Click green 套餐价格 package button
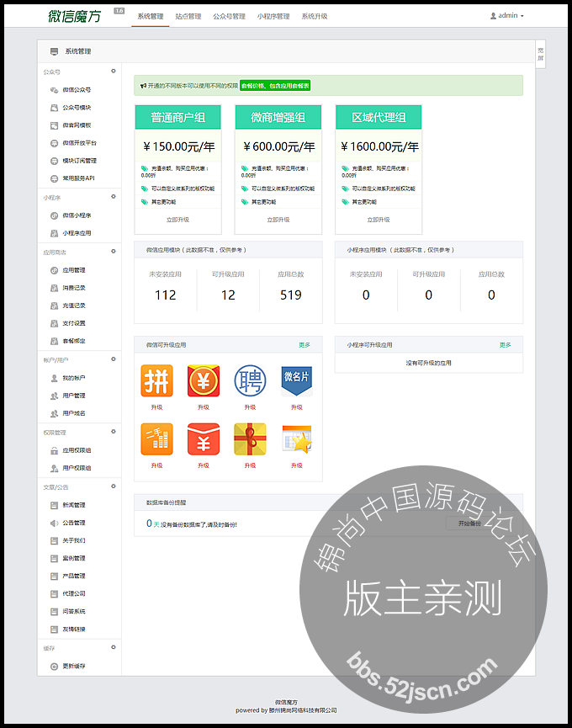This screenshot has height=728, width=572. [x=275, y=86]
